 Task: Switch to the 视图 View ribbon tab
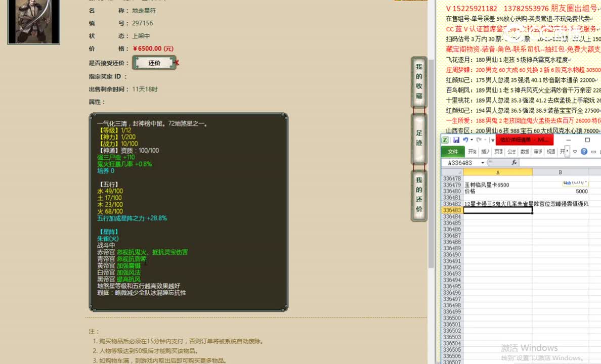pos(551,151)
